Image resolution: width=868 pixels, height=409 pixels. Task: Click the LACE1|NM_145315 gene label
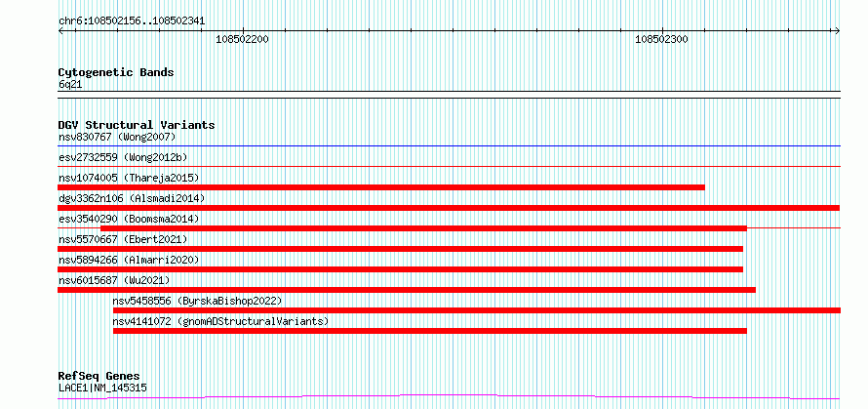click(102, 388)
